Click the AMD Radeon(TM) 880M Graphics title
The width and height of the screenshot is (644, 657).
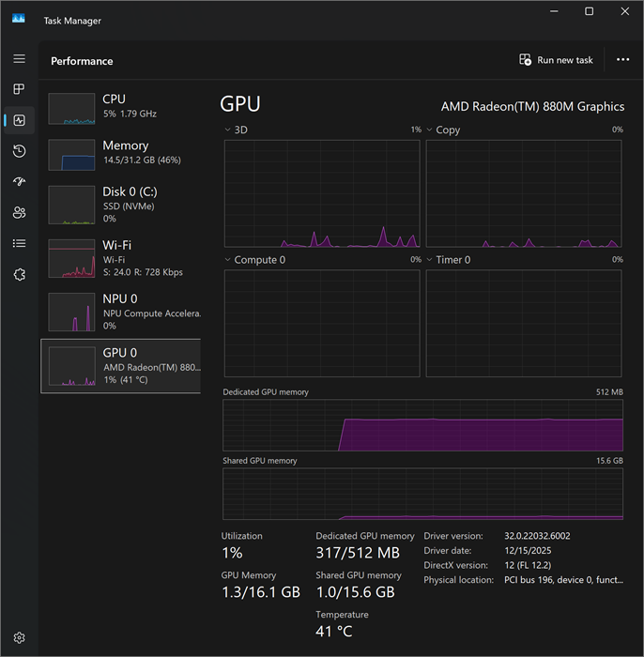[532, 106]
